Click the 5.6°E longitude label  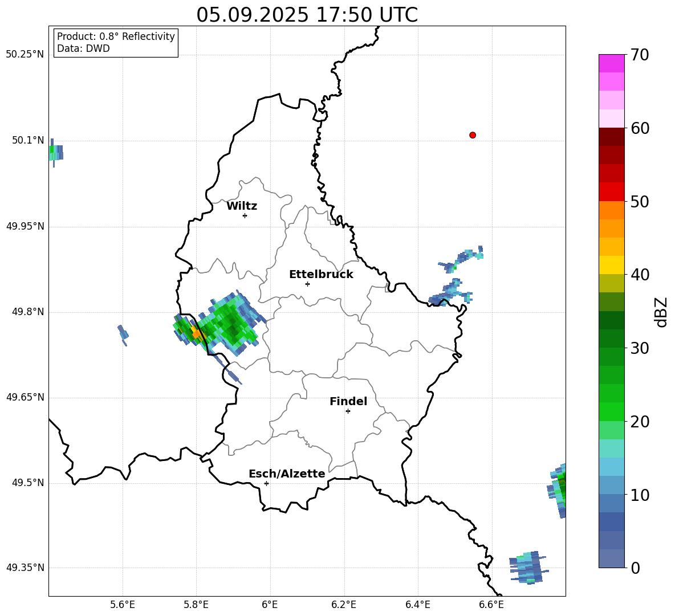coord(122,605)
